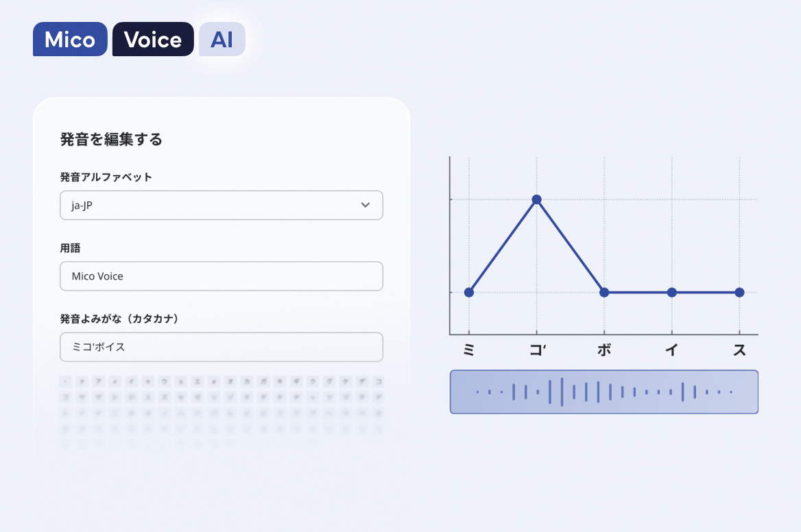Viewport: 801px width, 532px height.
Task: Select the pitch point above イ
Action: (x=672, y=292)
